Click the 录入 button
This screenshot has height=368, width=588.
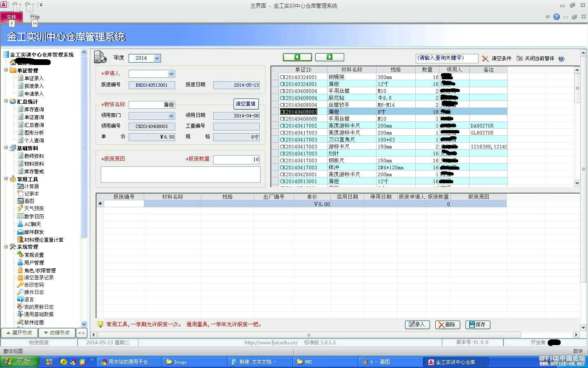click(x=417, y=325)
